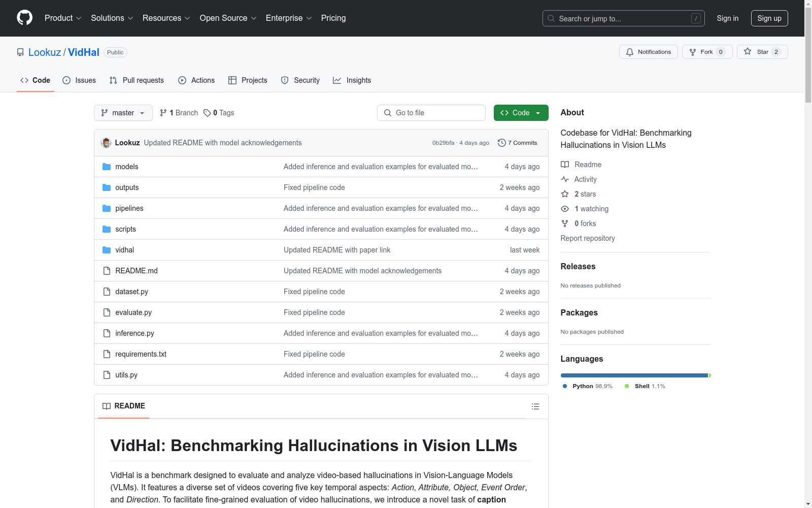Click the GitHub logo icon
Screen dimensions: 812x508
24,18
